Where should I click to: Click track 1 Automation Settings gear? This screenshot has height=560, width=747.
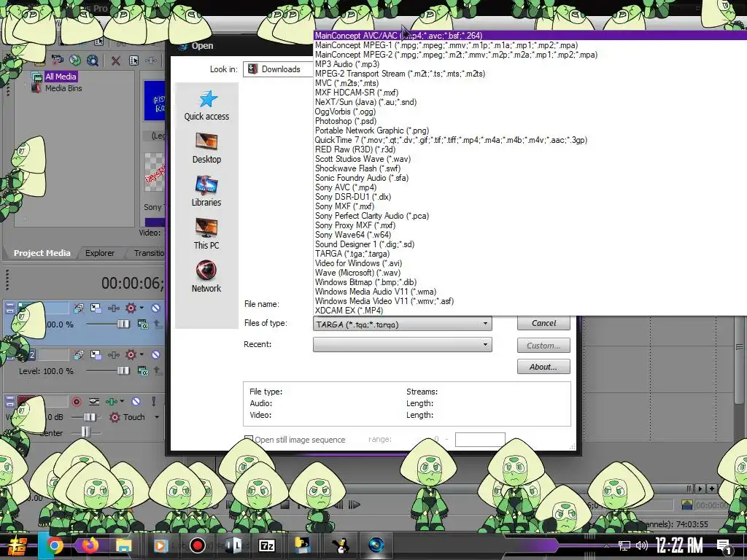coord(131,308)
